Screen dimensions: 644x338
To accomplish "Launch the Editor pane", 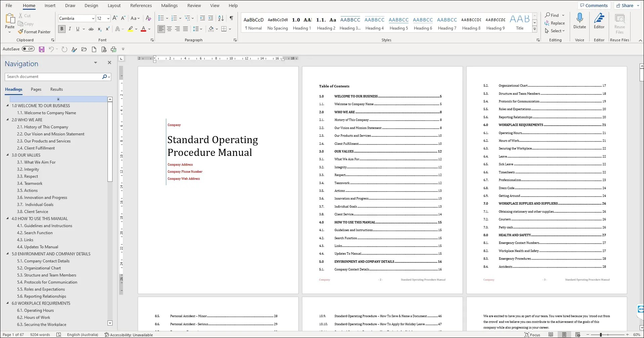I will 599,20.
